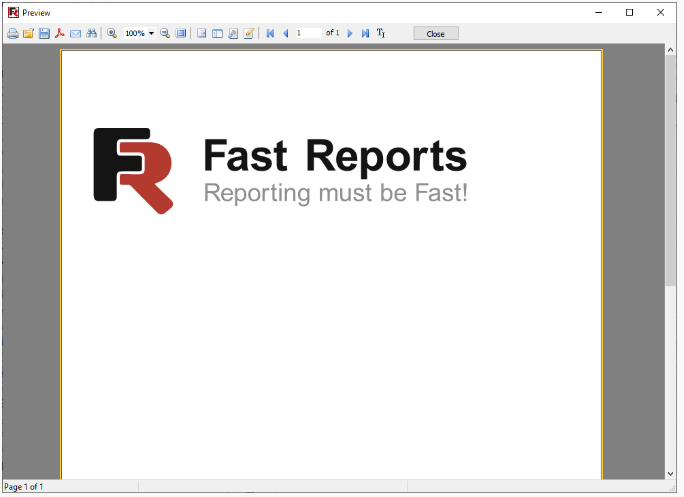This screenshot has height=497, width=684.
Task: Click the "of 1" page count label
Action: (332, 33)
